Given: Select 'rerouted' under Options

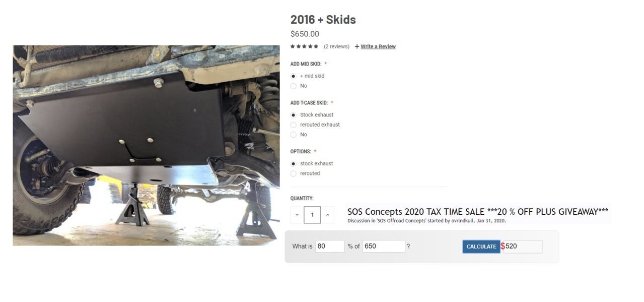Looking at the screenshot, I should pyautogui.click(x=294, y=173).
